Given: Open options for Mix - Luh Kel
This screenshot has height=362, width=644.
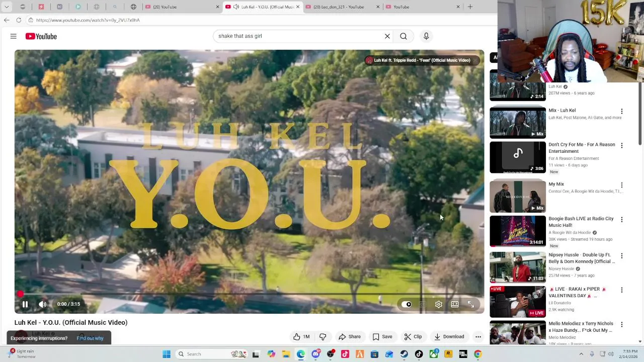Looking at the screenshot, I should 622,111.
